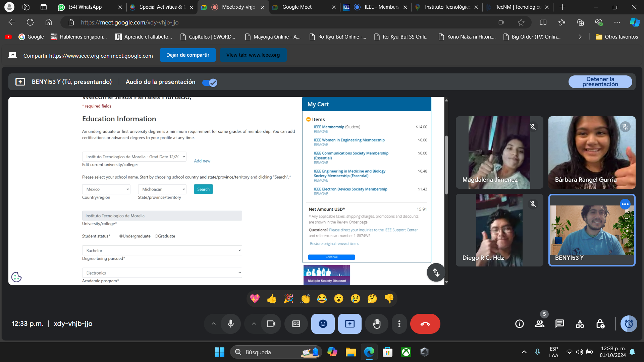Image resolution: width=644 pixels, height=362 pixels.
Task: Open cookie preferences icon on shared page
Action: pyautogui.click(x=16, y=277)
